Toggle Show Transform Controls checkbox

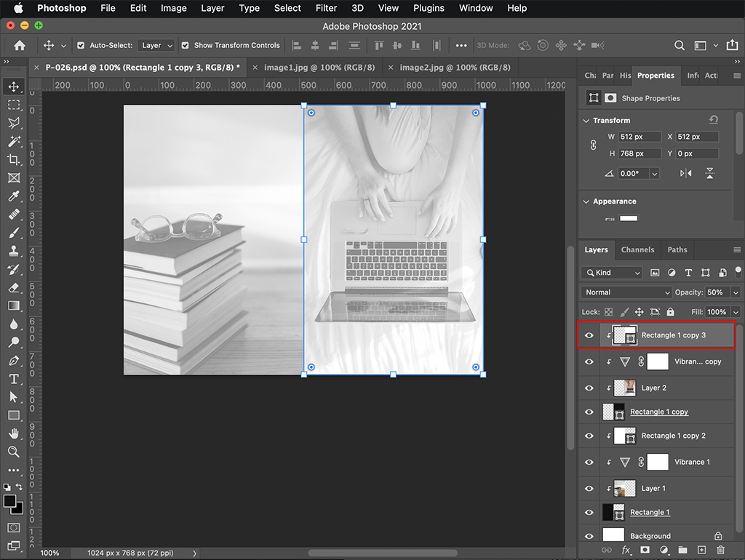[x=186, y=46]
